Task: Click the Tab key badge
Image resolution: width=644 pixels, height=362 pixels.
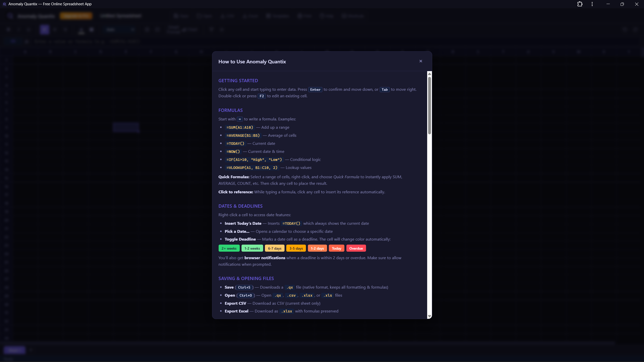Action: point(384,89)
